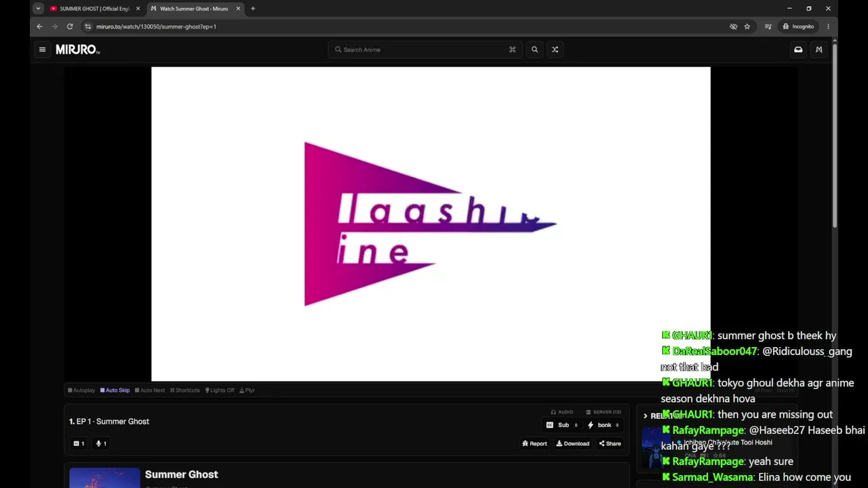Toggle Autoplay option
Viewport: 868px width, 488px height.
tap(81, 390)
